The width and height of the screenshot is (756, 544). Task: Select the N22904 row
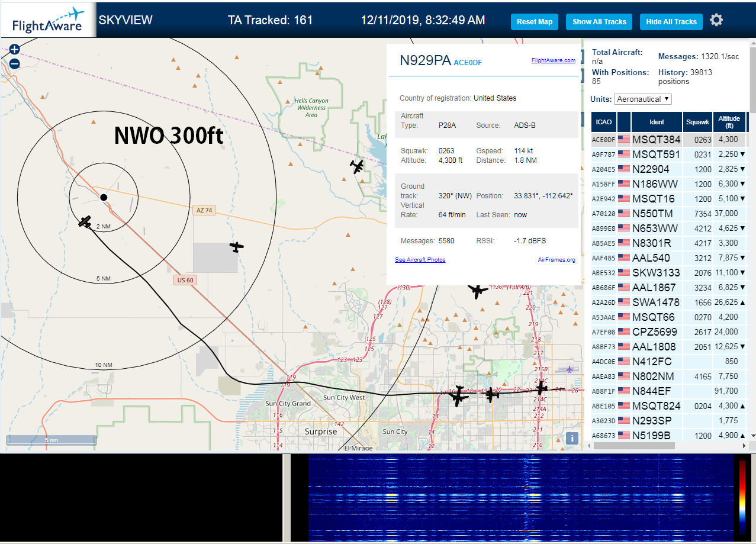tap(668, 169)
